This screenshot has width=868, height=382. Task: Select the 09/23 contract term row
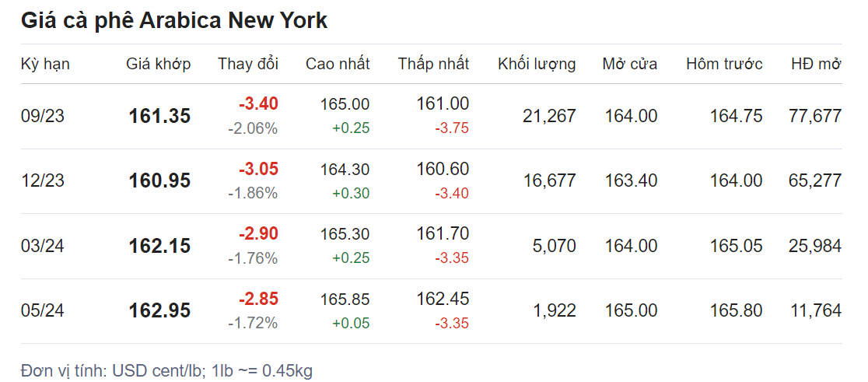coord(42,116)
